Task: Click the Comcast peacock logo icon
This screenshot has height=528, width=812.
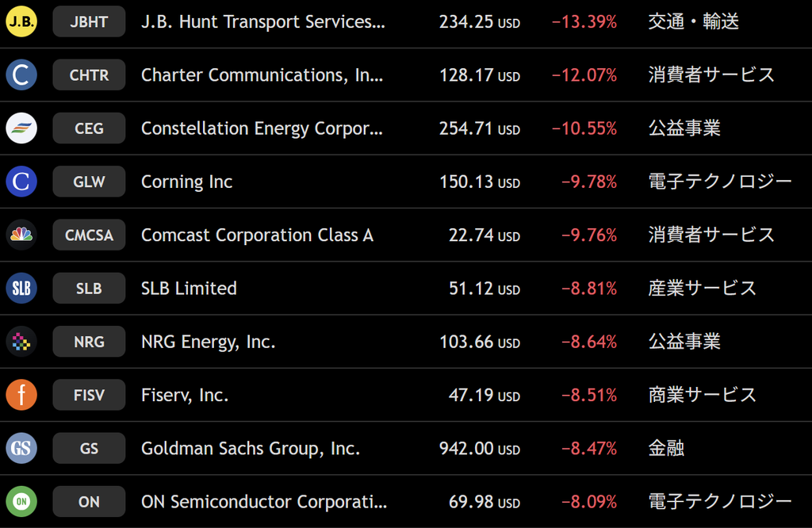Action: point(21,235)
